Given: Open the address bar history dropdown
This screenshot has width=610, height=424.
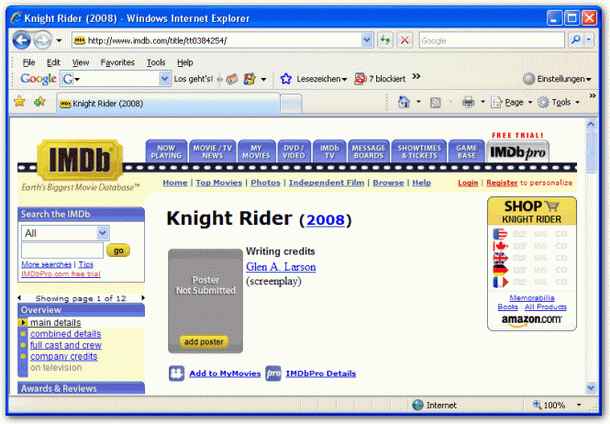Looking at the screenshot, I should click(366, 40).
